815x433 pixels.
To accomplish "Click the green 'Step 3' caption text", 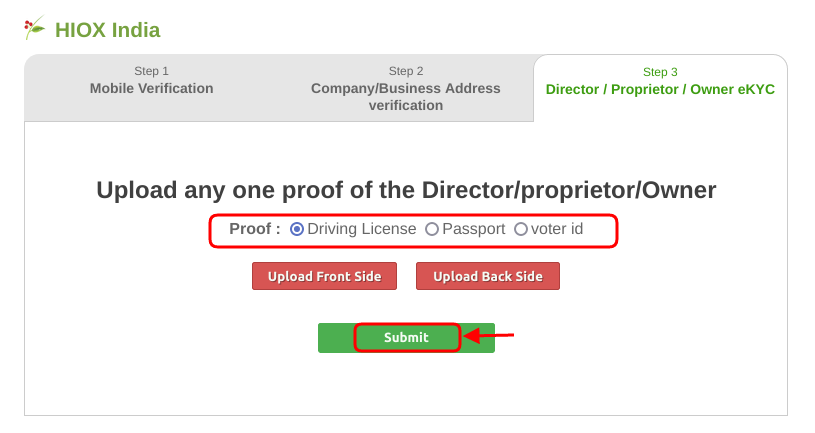I will coord(660,72).
